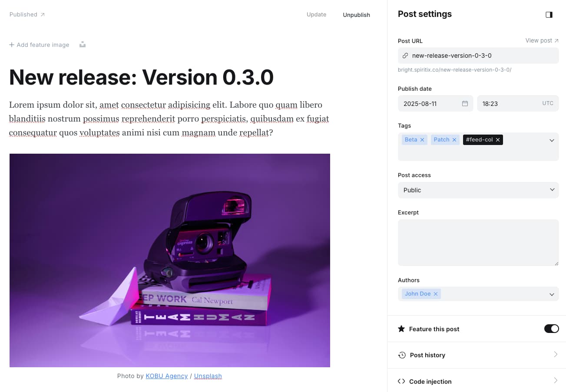566x392 pixels.
Task: Open the Post access Public dropdown
Action: pyautogui.click(x=478, y=190)
